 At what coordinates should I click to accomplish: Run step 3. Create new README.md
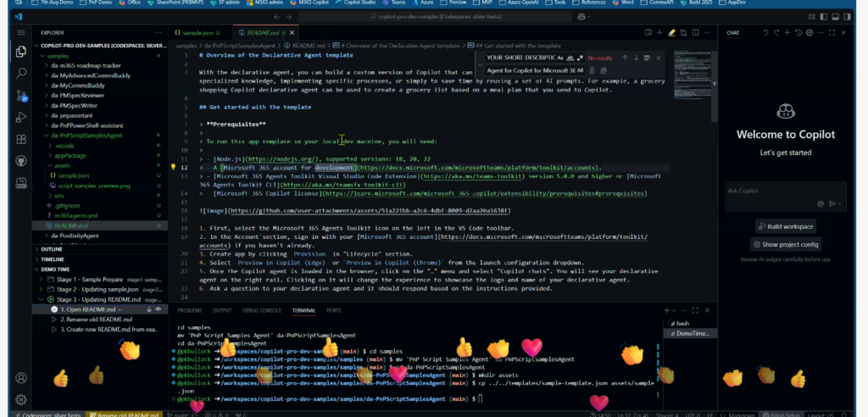pyautogui.click(x=109, y=330)
